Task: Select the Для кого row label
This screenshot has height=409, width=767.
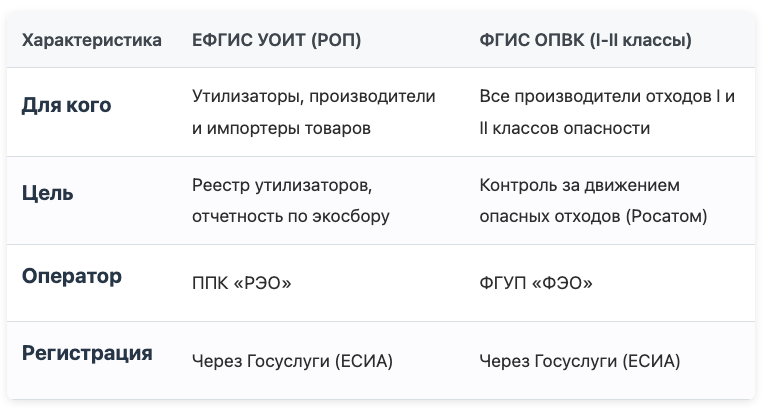Action: tap(67, 105)
